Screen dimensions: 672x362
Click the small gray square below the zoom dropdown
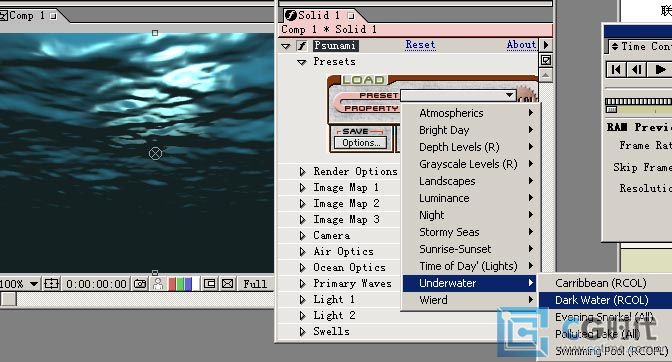(x=8, y=299)
